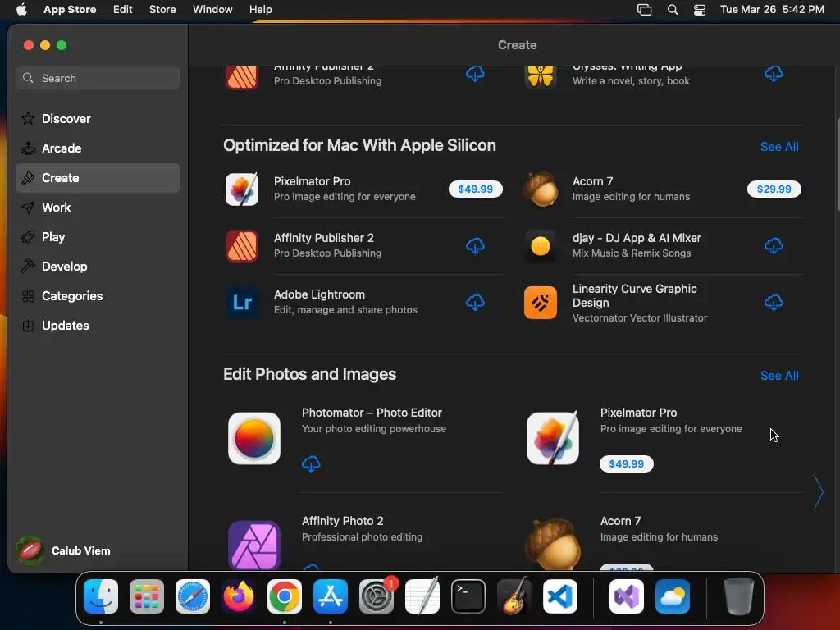840x630 pixels.
Task: Open System Settings from the Dock
Action: [376, 596]
